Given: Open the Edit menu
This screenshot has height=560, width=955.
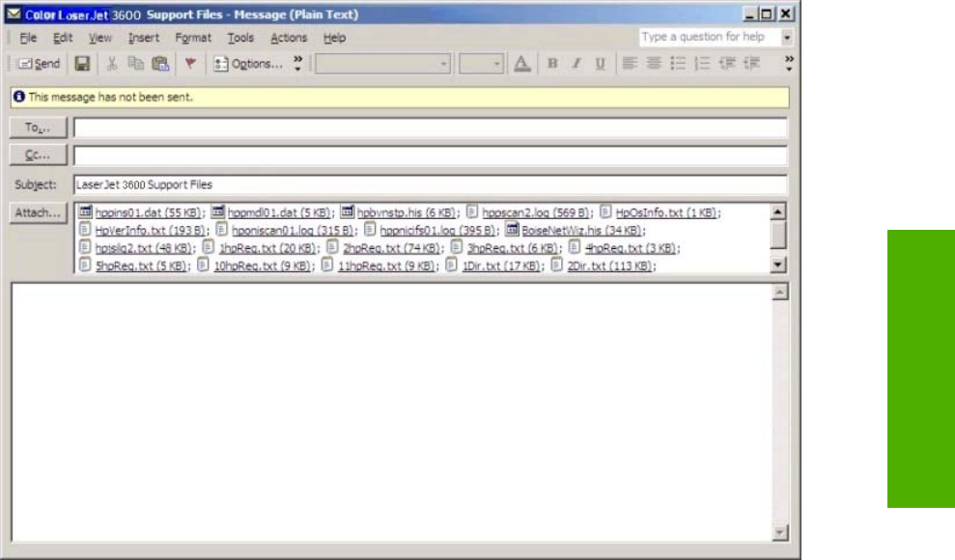Looking at the screenshot, I should point(63,38).
